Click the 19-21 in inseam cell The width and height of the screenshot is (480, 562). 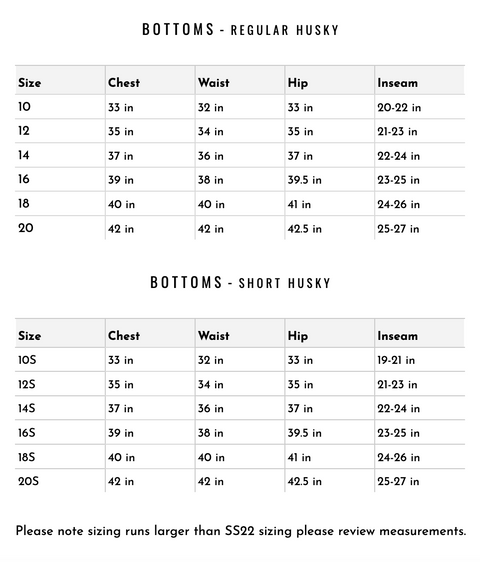pyautogui.click(x=396, y=360)
